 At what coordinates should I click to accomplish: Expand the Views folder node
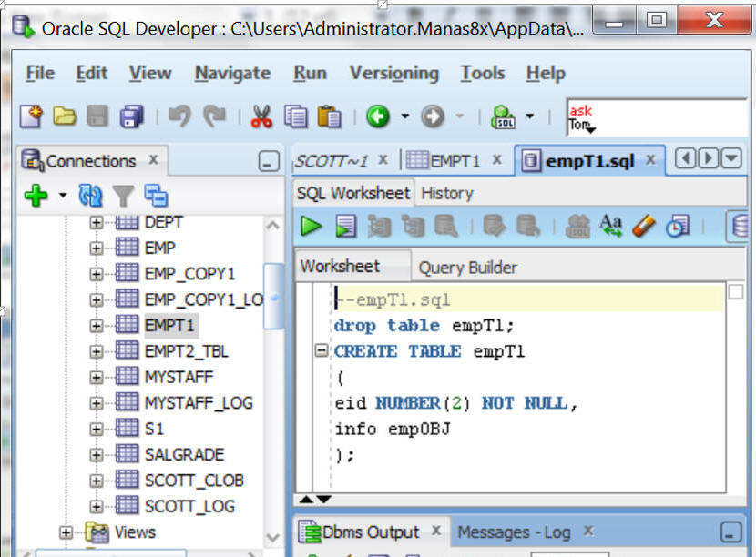(66, 532)
